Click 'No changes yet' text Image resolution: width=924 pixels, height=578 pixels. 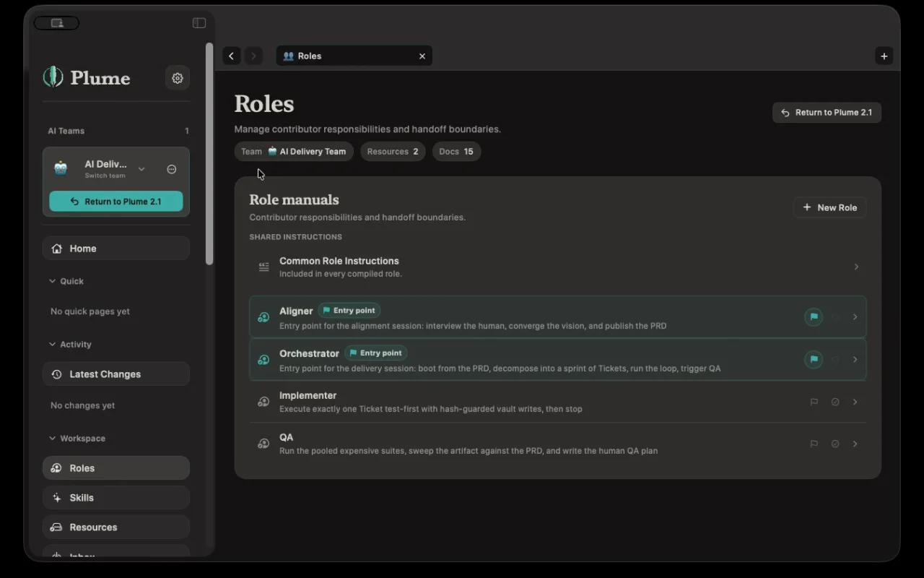tap(82, 405)
